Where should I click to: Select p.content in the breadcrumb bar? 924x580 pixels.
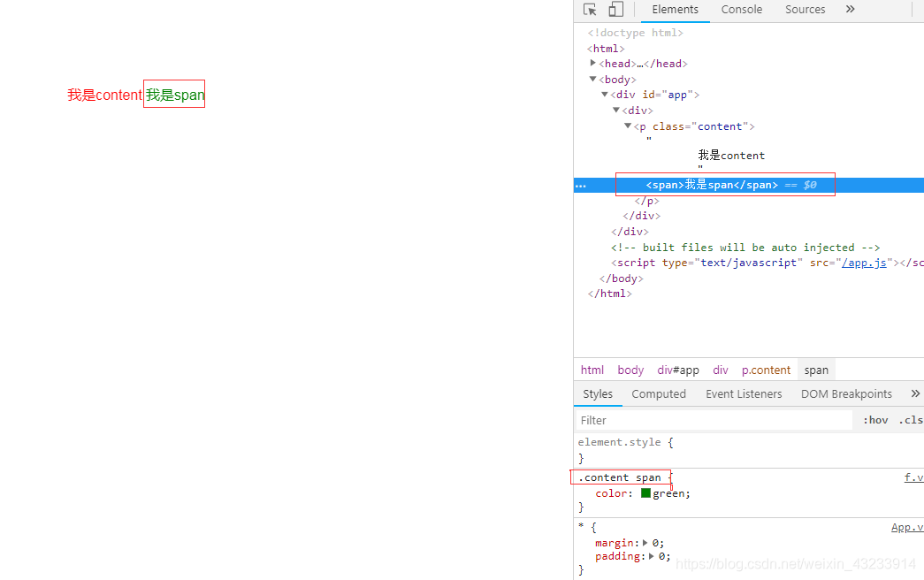pyautogui.click(x=766, y=370)
